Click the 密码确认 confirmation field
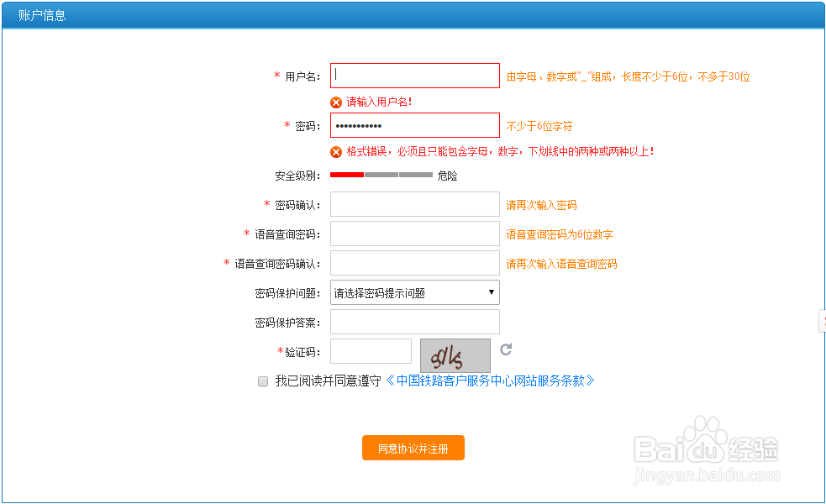The width and height of the screenshot is (826, 504). (x=414, y=204)
